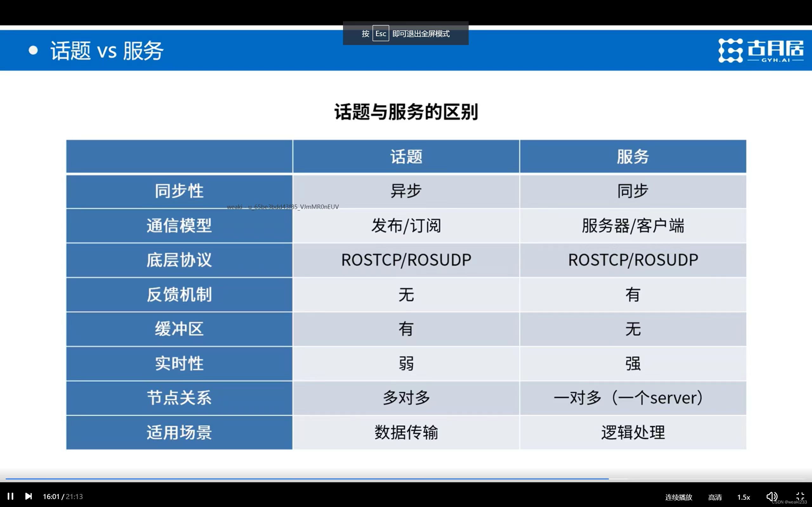Select the slide heading 话题 vs 服务
This screenshot has width=812, height=507.
pyautogui.click(x=107, y=51)
